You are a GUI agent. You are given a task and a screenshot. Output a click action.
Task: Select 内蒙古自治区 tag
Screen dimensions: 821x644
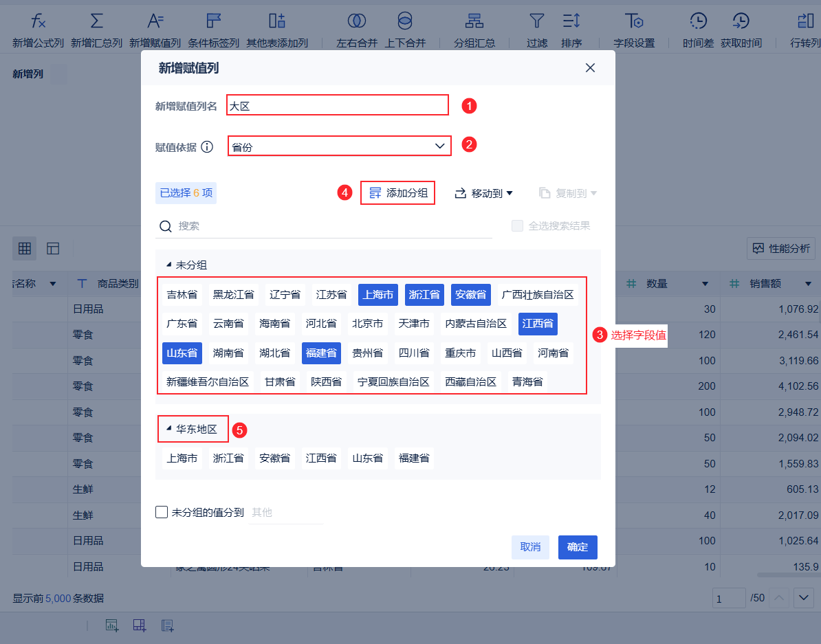(476, 324)
